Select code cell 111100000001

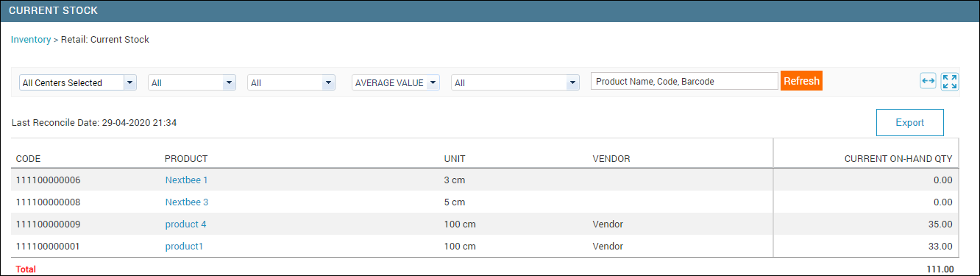tap(48, 246)
